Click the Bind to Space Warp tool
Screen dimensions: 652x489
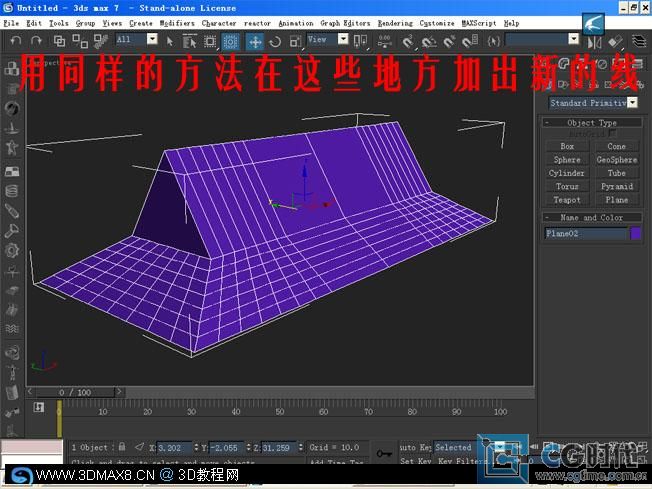(100, 41)
